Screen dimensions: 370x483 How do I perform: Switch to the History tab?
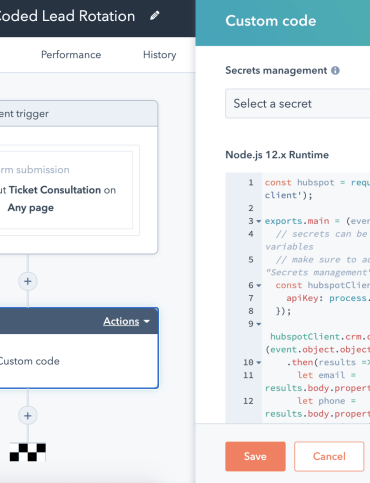[x=160, y=55]
